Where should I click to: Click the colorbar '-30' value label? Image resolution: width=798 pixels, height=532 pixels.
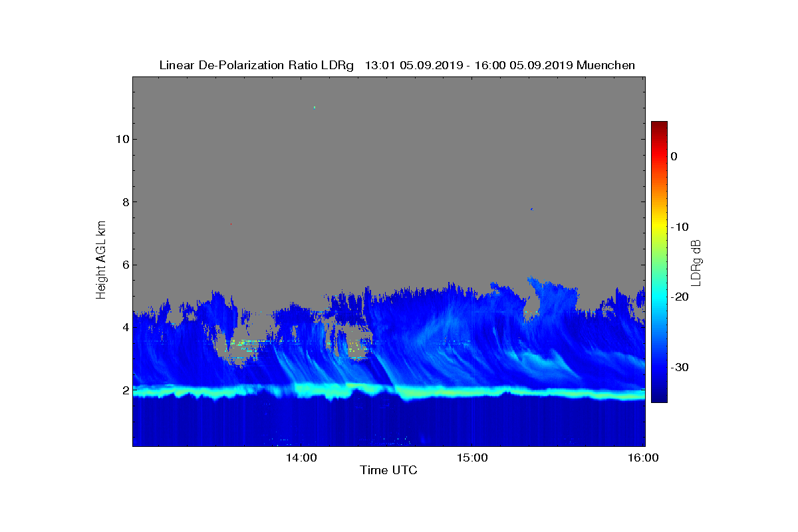coord(679,368)
